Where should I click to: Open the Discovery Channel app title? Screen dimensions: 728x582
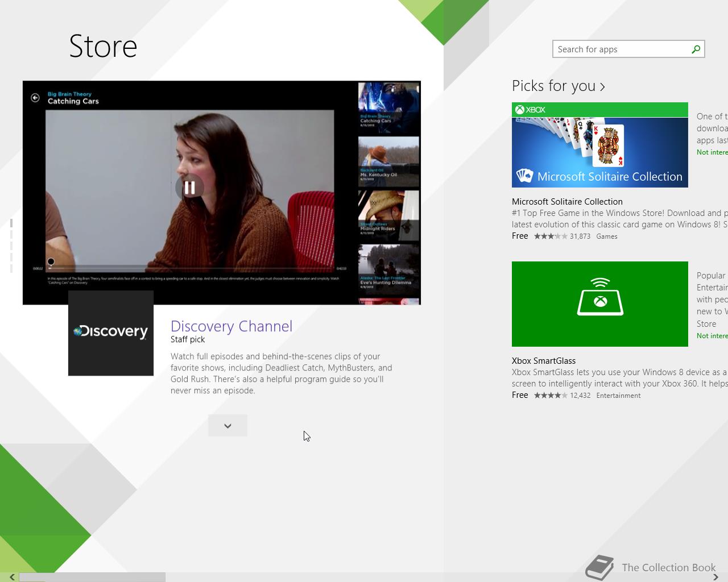(231, 326)
